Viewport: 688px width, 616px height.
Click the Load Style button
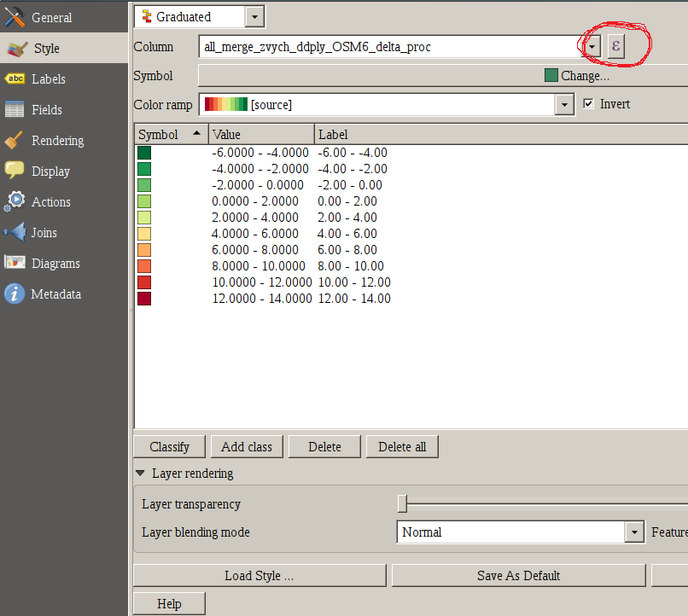click(x=259, y=576)
